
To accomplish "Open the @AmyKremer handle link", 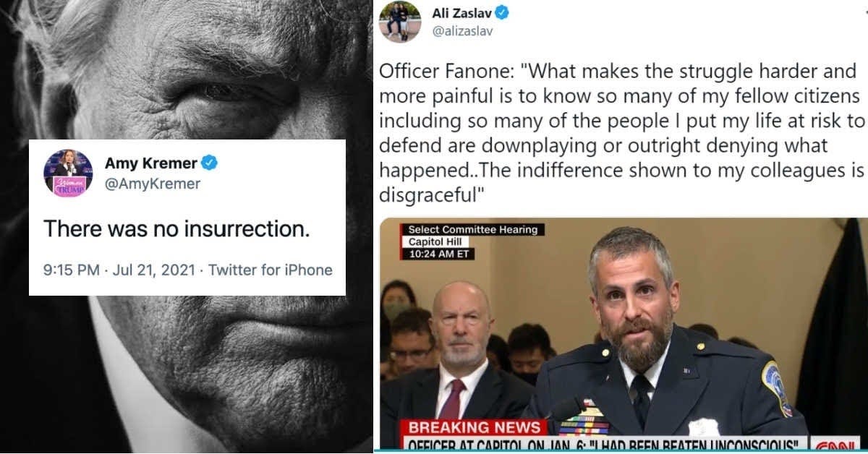I will (153, 184).
